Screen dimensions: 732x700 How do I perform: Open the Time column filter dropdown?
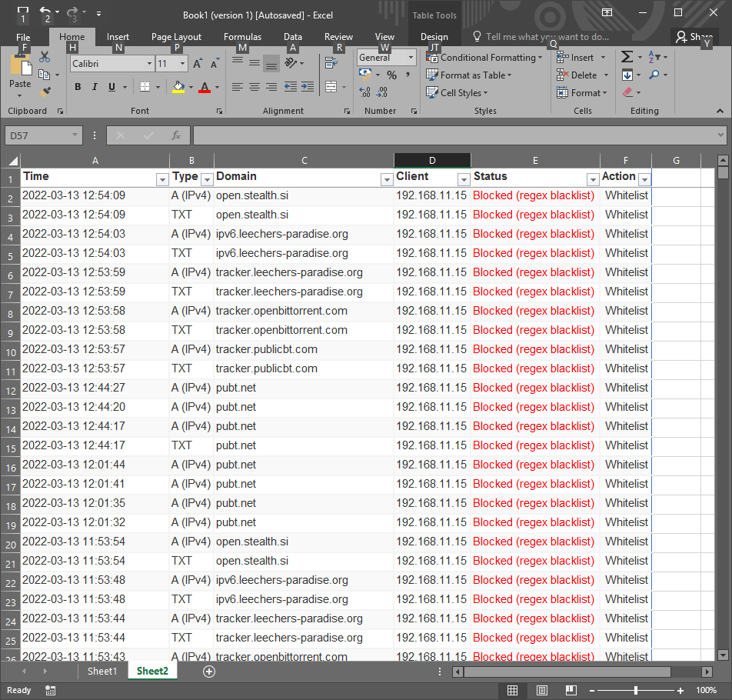(162, 179)
